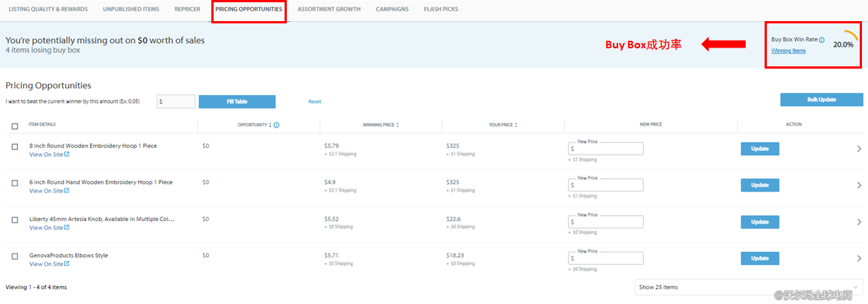
Task: Expand the Liberty Artesia Knob row chevron
Action: tap(859, 222)
